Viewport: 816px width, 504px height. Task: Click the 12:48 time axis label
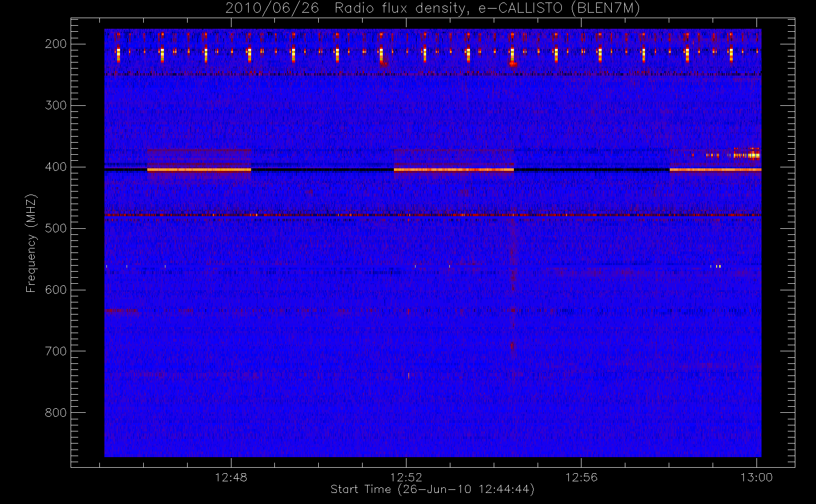coord(231,477)
